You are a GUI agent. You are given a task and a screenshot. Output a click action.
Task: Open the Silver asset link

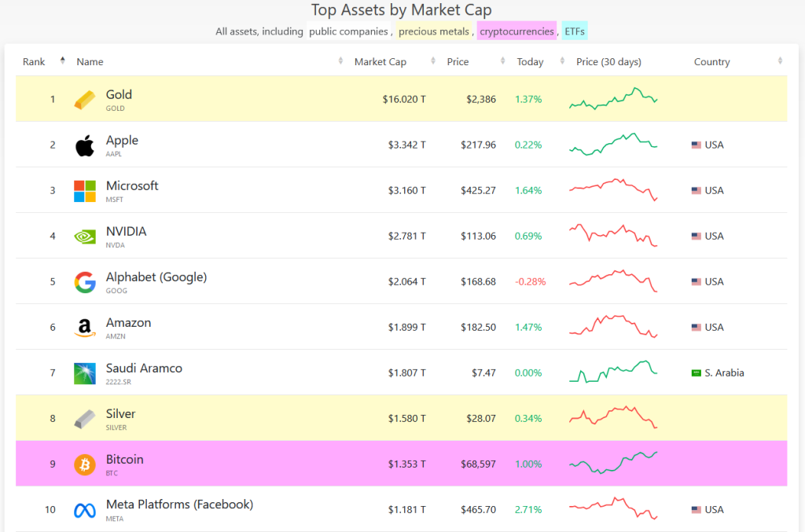[x=120, y=414]
